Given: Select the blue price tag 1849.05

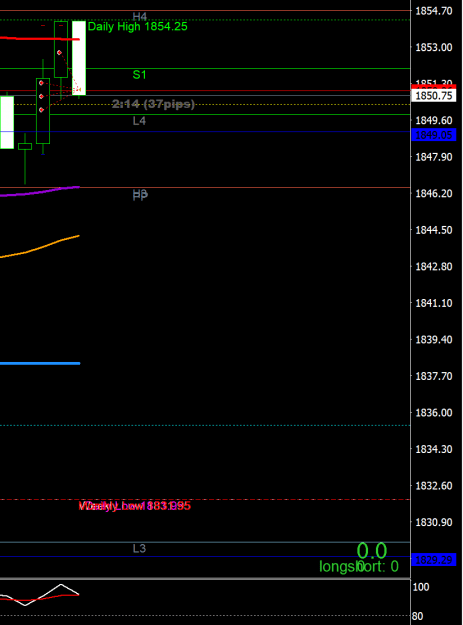Looking at the screenshot, I should tap(434, 135).
